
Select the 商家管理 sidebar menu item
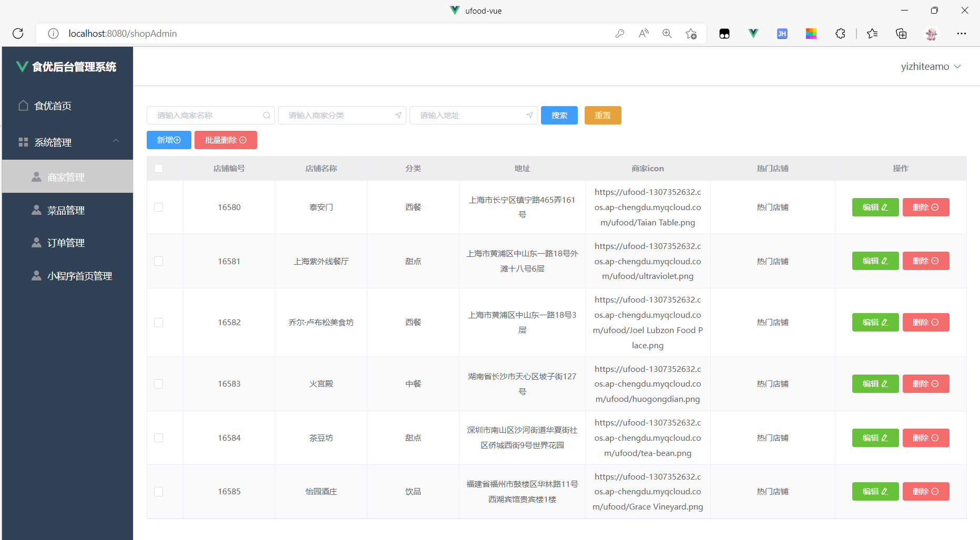[x=65, y=177]
